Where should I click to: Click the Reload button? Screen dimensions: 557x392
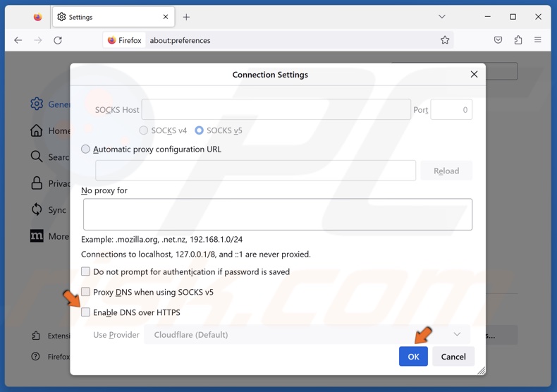[446, 171]
